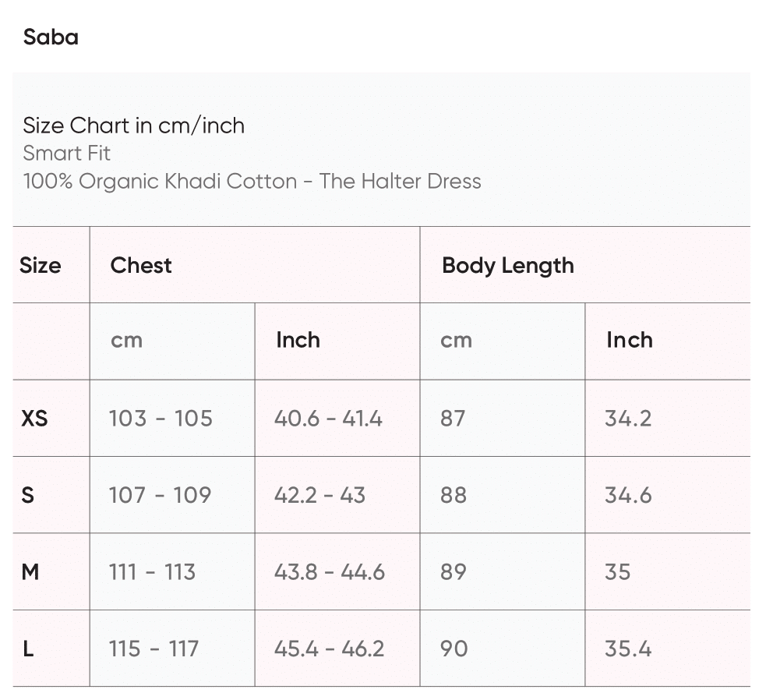Viewport: 773px width, 700px height.
Task: Select the Chest Inch subheader
Action: click(298, 340)
